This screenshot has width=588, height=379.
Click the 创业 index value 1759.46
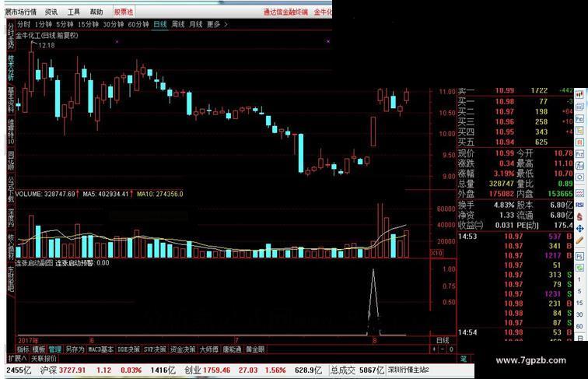(217, 370)
